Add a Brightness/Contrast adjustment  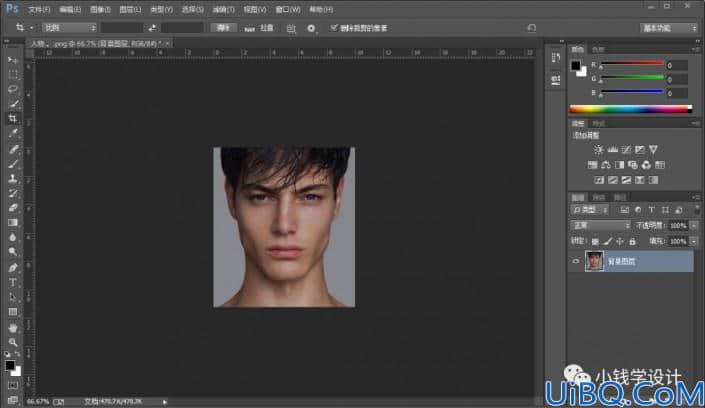pyautogui.click(x=598, y=149)
